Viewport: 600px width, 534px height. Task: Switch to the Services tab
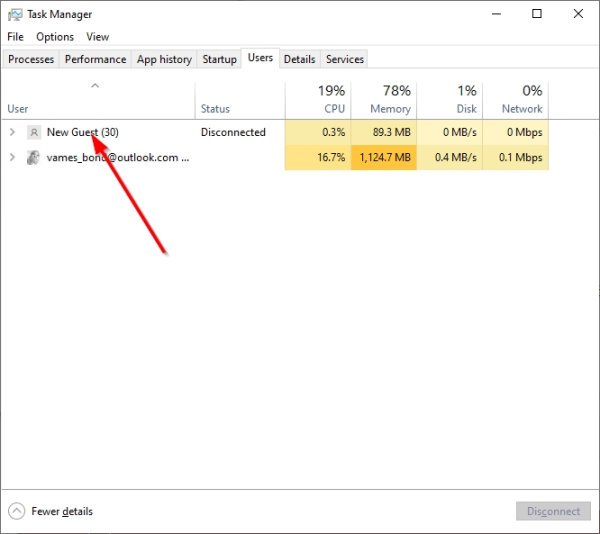coord(345,59)
